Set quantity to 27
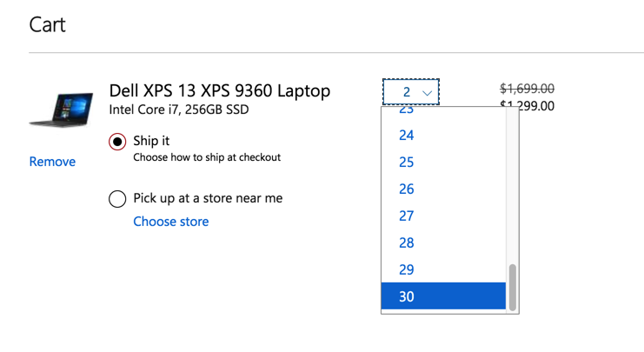The width and height of the screenshot is (644, 352). click(407, 216)
